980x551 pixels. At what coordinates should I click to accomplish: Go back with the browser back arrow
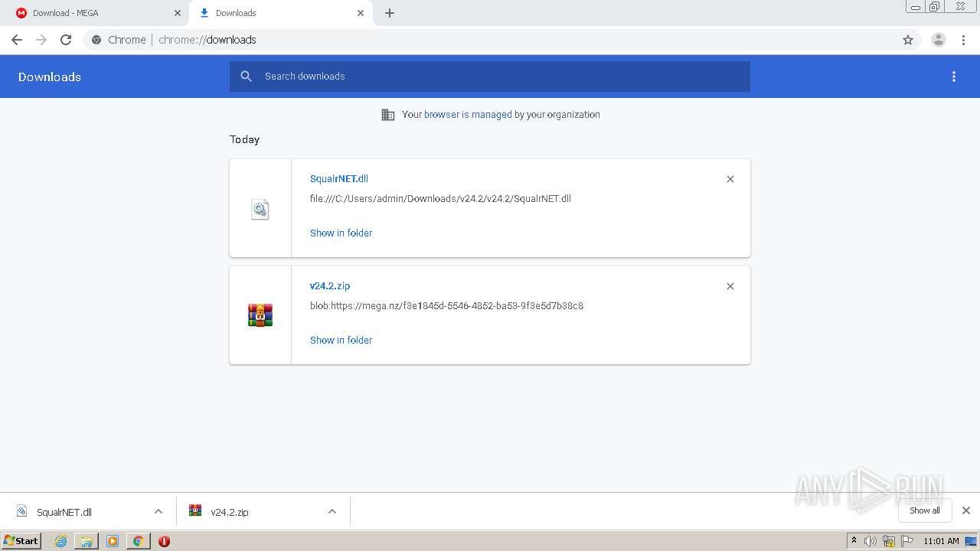[17, 40]
